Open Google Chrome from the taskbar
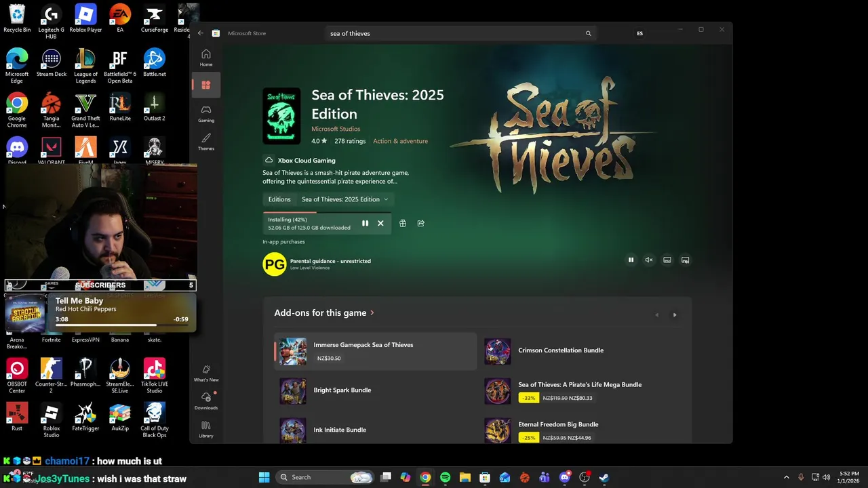The height and width of the screenshot is (488, 868). point(425,477)
